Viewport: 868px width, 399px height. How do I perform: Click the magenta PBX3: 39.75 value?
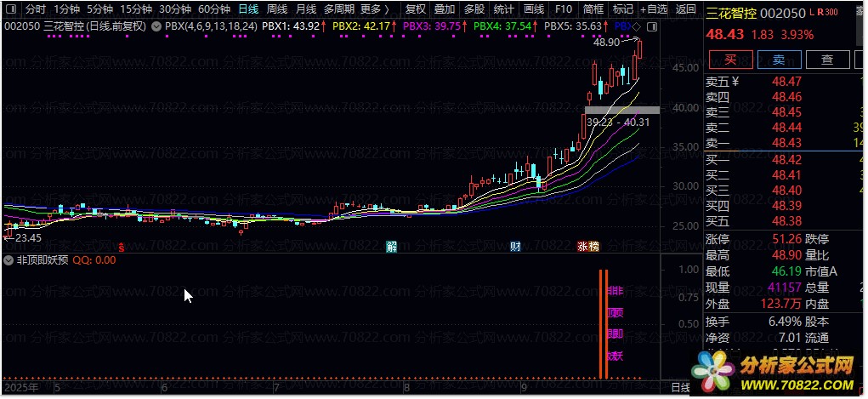point(433,26)
